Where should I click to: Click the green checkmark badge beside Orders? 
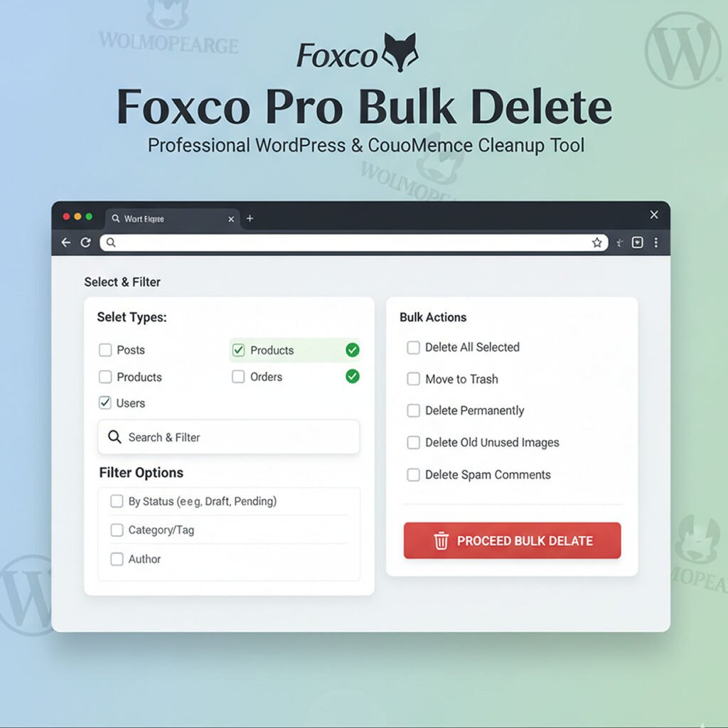tap(353, 376)
